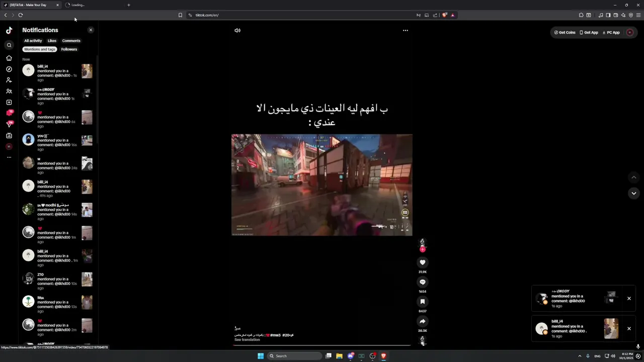Open the billl_j4 popup thumbnail
Screen dimensions: 644x362
pos(611,329)
